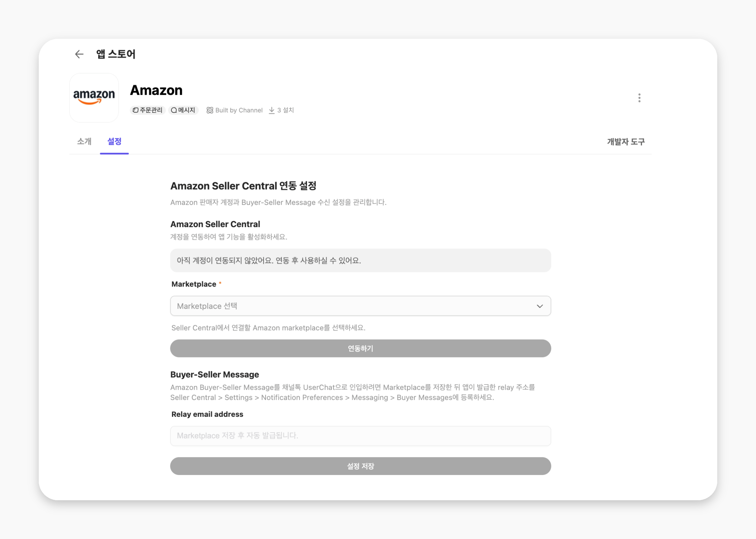Click the Amazon app title heading

[156, 90]
